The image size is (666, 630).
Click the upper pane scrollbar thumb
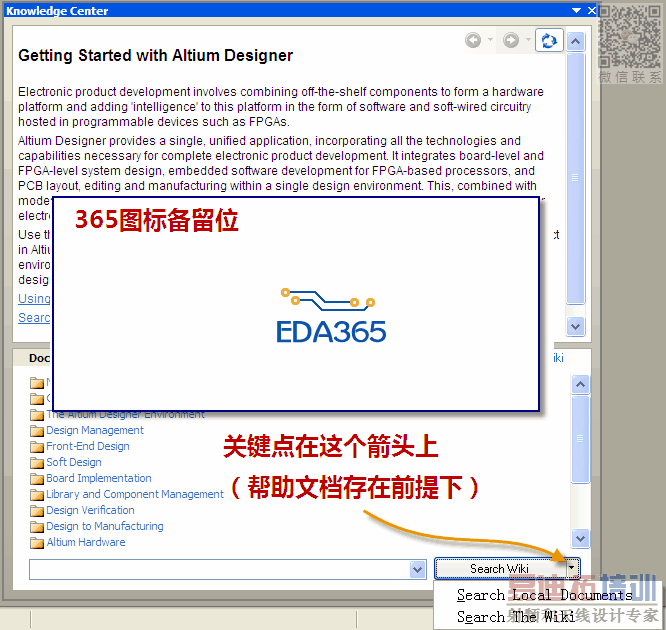(x=576, y=178)
